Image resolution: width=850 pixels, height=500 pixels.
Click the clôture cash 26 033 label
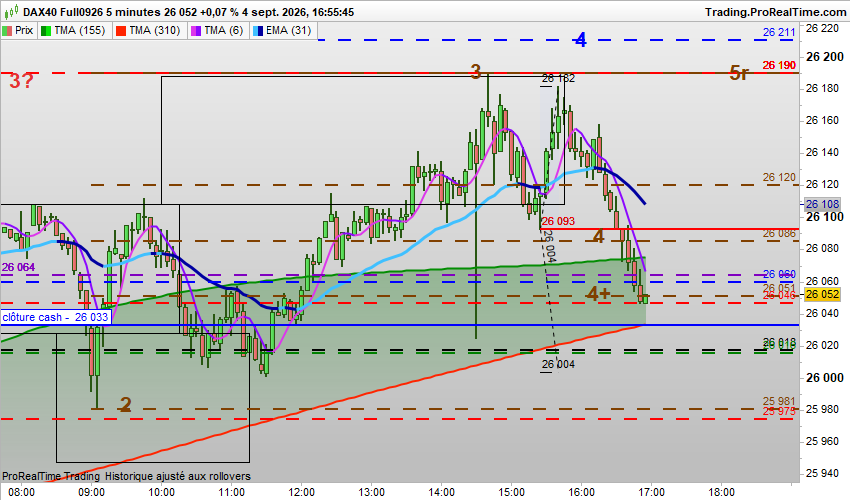pyautogui.click(x=55, y=317)
